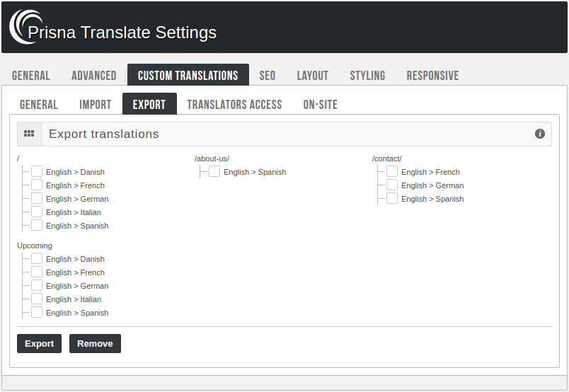Open the Responsive tab
569x392 pixels.
tap(432, 76)
